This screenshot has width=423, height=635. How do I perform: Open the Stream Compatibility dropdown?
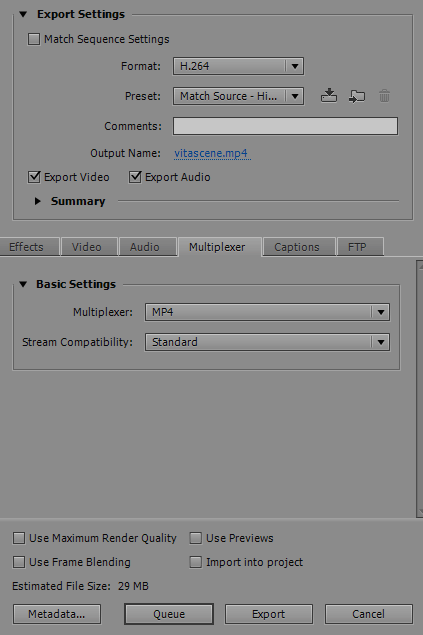pos(267,342)
